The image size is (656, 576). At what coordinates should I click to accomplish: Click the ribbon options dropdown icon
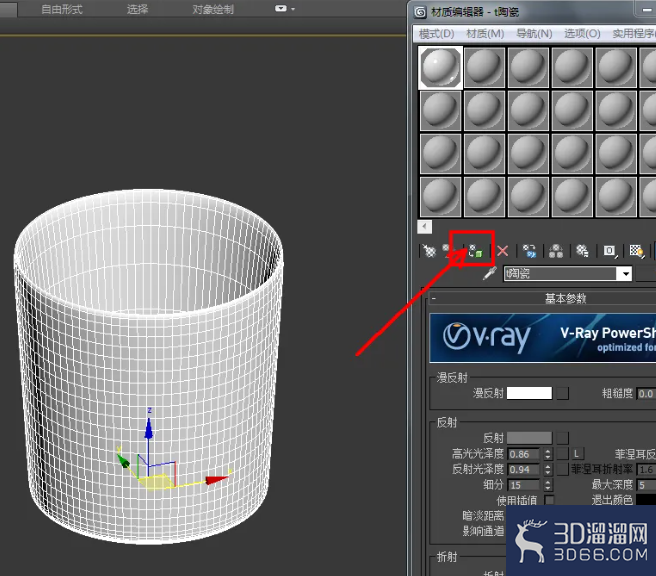point(285,8)
